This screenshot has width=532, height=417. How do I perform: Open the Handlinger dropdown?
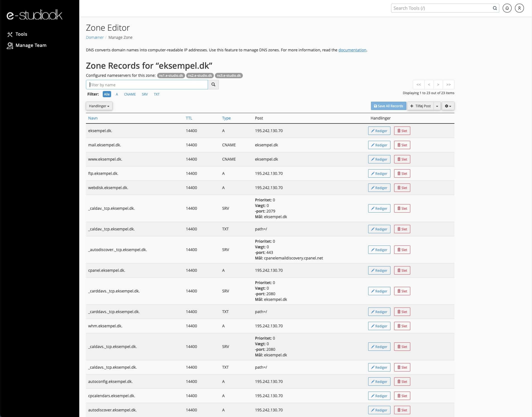click(99, 106)
